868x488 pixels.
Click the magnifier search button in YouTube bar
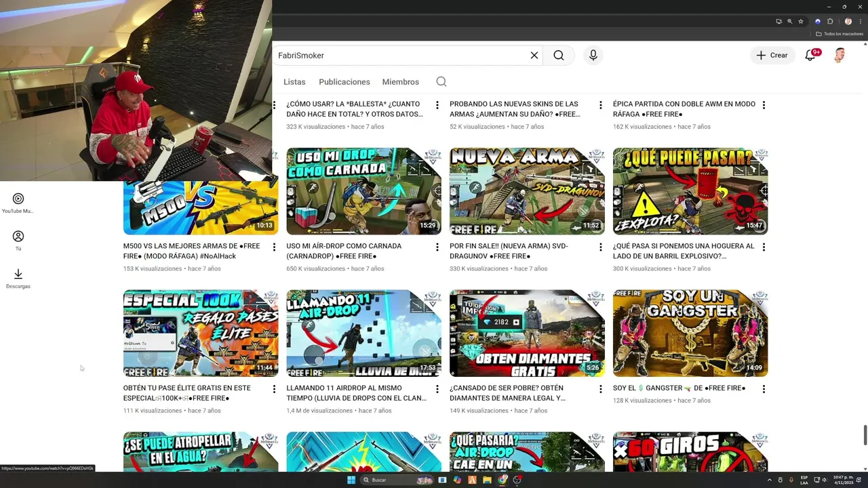[559, 56]
